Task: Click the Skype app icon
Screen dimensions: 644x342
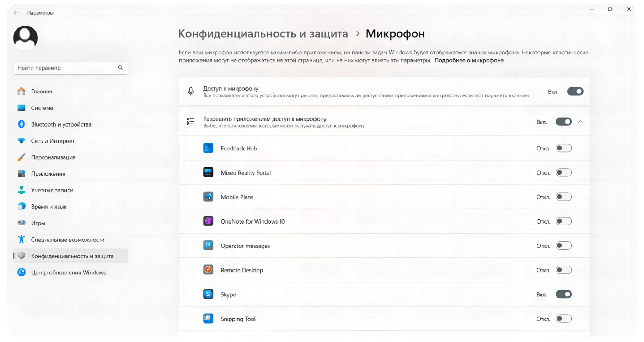Action: pos(208,294)
